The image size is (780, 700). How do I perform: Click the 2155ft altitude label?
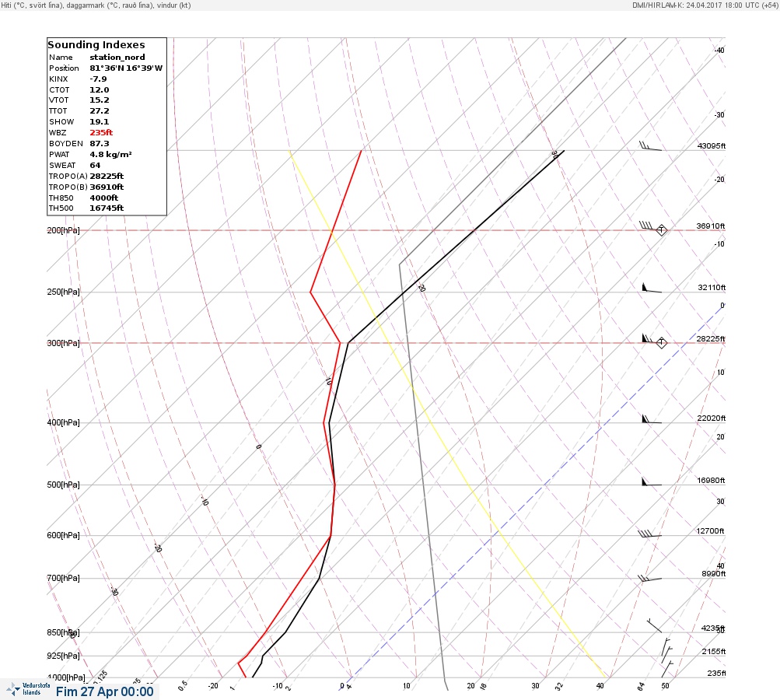click(x=713, y=651)
